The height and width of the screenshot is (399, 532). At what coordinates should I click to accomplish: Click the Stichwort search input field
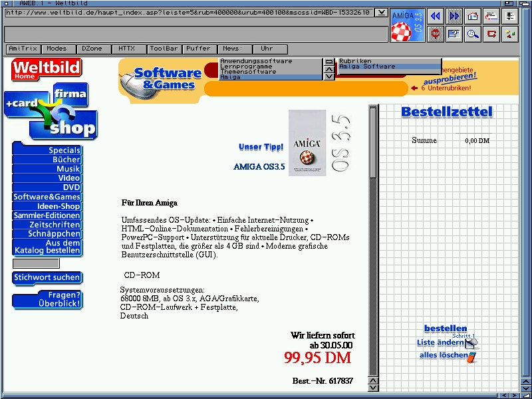tap(36, 263)
